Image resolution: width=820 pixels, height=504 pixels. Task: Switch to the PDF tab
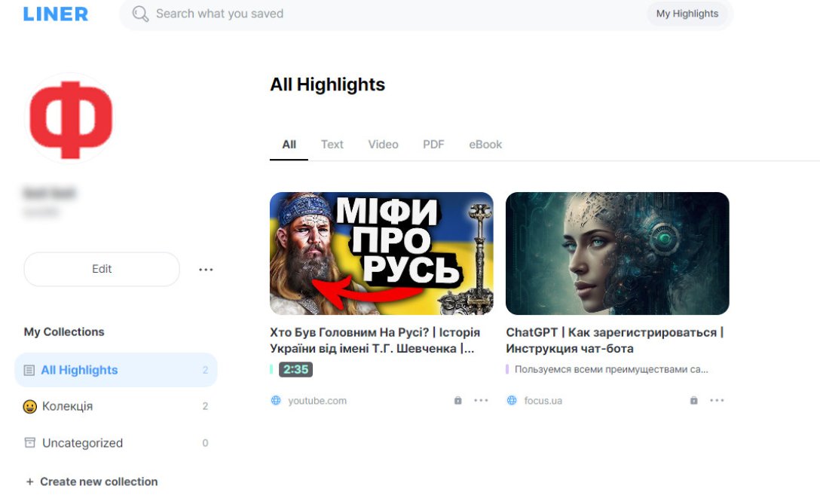(433, 145)
